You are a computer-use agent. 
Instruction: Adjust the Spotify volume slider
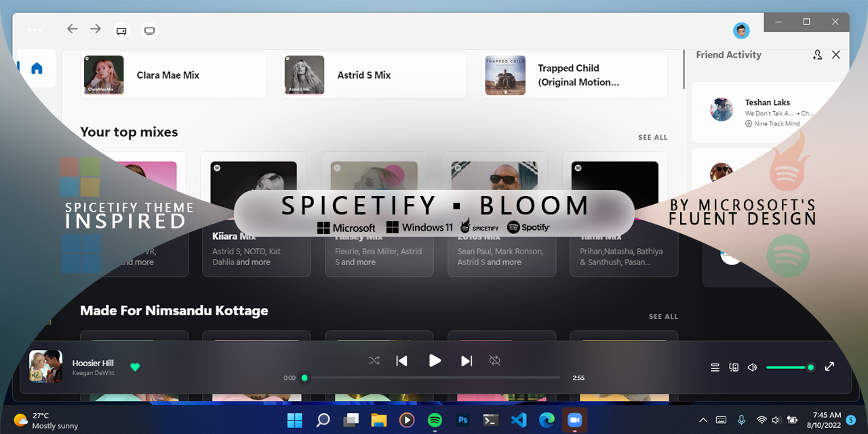[x=790, y=368]
